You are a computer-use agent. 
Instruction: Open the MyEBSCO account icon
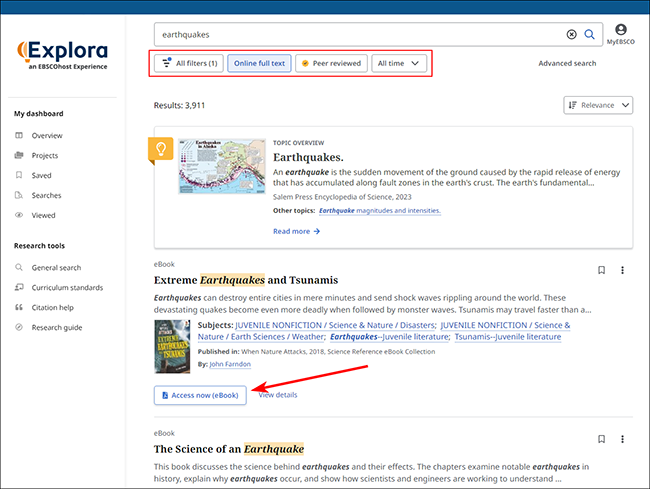[621, 29]
